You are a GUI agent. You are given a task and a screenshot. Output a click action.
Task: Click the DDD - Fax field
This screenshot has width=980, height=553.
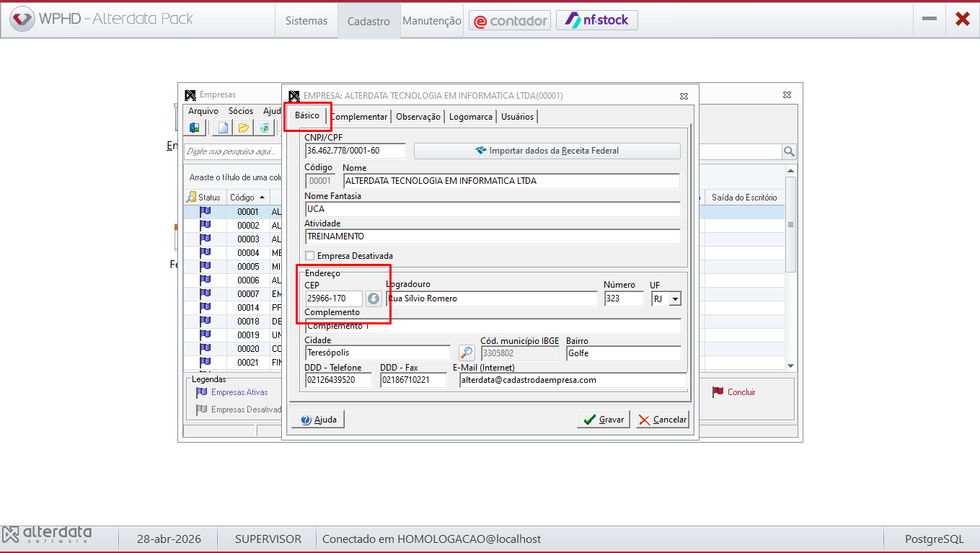(414, 380)
